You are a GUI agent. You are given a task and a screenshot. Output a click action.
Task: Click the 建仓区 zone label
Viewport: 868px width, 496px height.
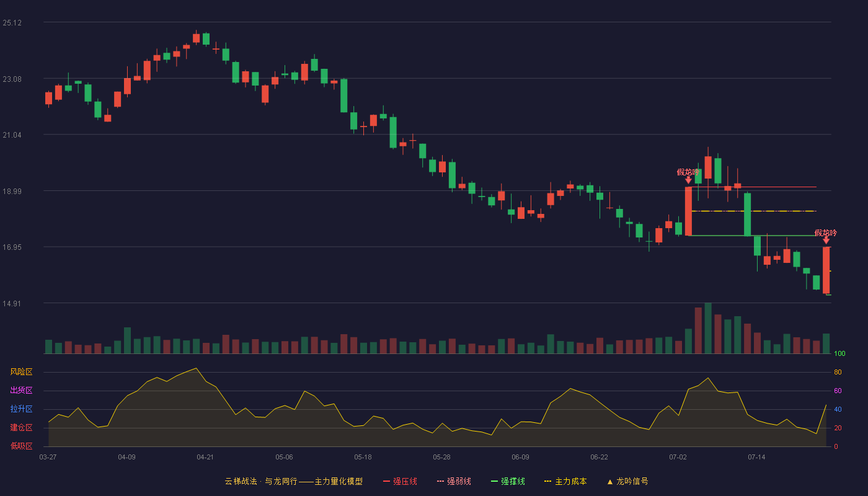click(x=21, y=428)
